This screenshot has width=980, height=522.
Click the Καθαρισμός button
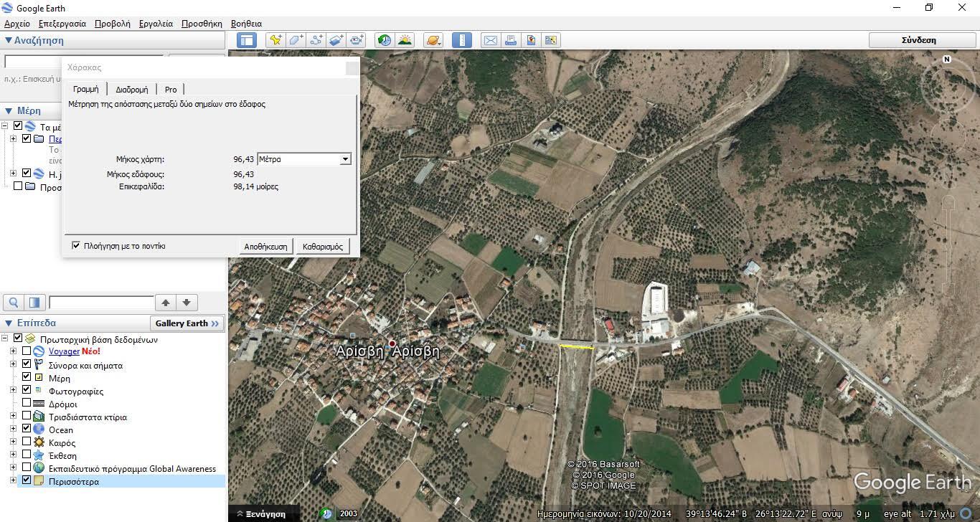click(323, 246)
